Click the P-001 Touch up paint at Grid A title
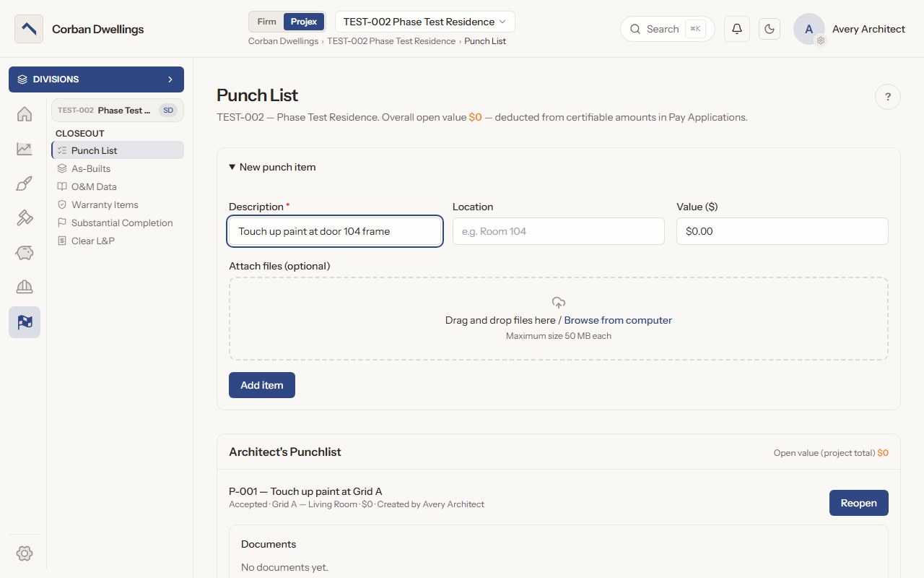The image size is (924, 578). [x=305, y=491]
